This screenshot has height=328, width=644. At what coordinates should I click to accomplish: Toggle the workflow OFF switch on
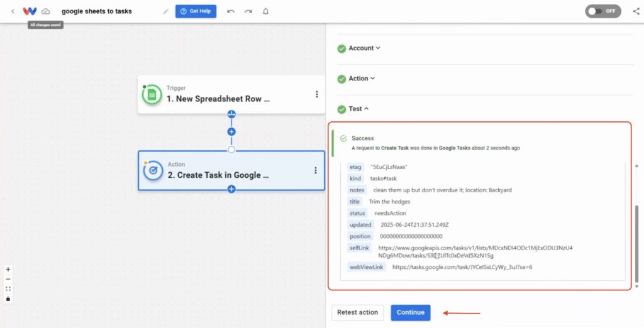pyautogui.click(x=603, y=11)
